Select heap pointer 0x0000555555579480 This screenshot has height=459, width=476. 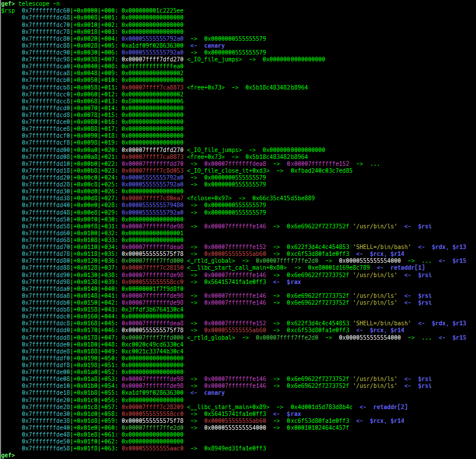[153, 205]
